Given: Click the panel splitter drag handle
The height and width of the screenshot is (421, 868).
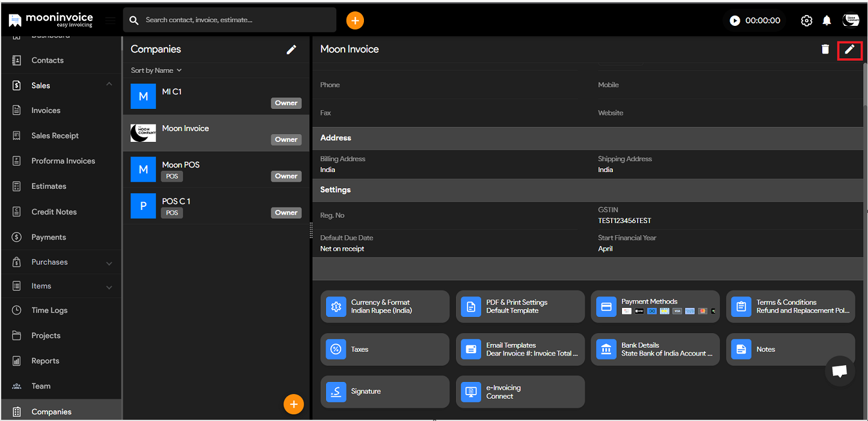Looking at the screenshot, I should click(x=311, y=230).
